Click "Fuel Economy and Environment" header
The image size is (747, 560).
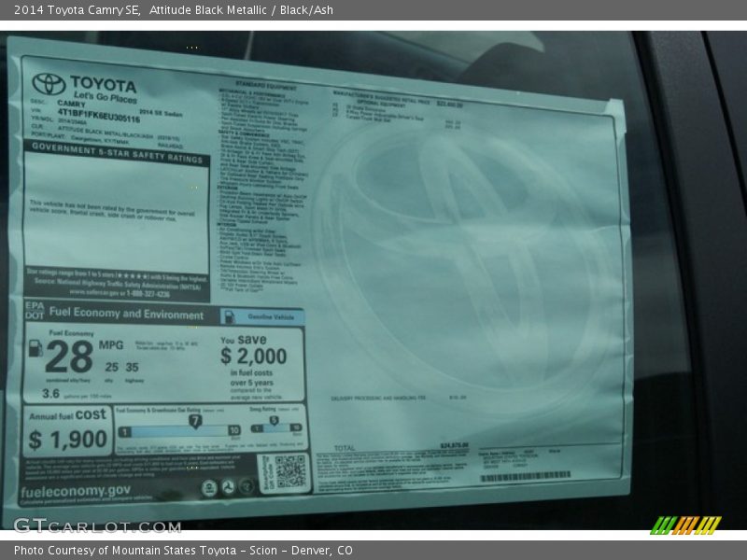[126, 314]
